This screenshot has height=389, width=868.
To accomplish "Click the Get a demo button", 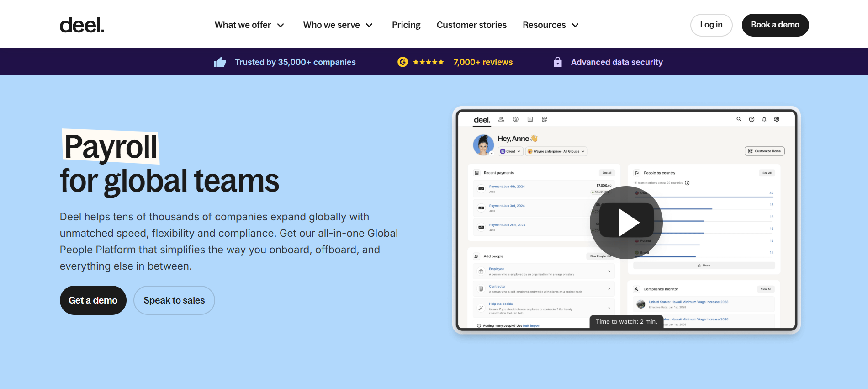I will point(93,300).
